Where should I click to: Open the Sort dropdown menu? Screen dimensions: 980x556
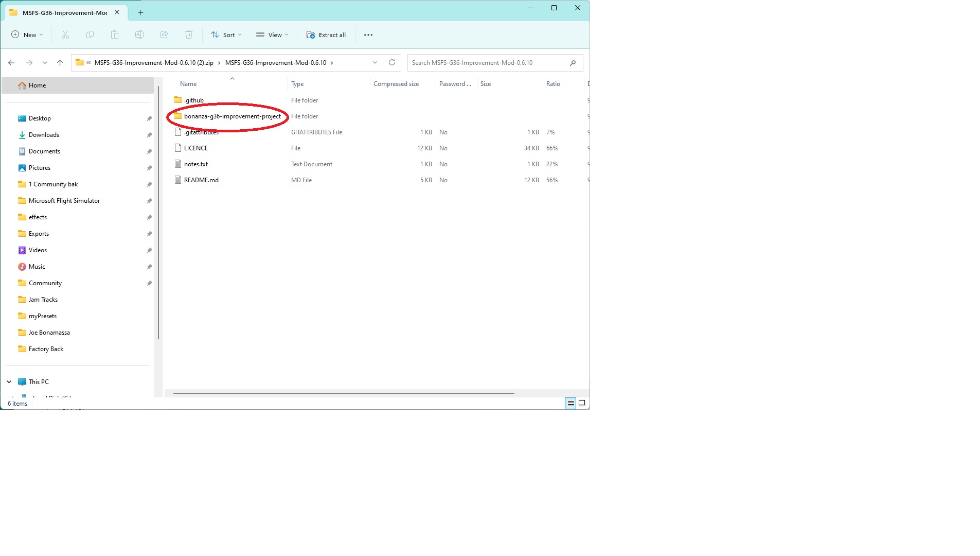click(226, 35)
